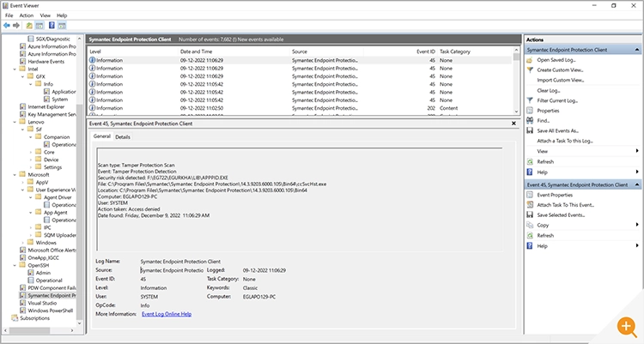Select the Hardware Events log

click(46, 62)
